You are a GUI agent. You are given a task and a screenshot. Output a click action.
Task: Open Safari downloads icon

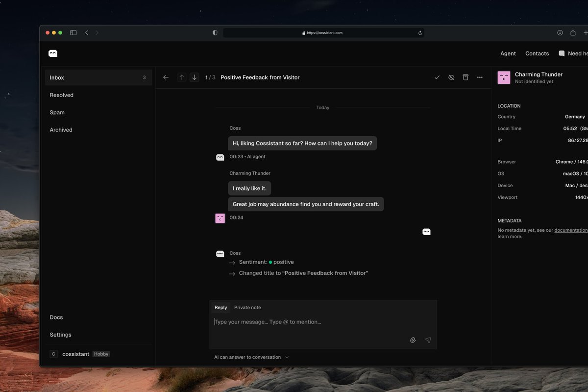click(x=560, y=33)
